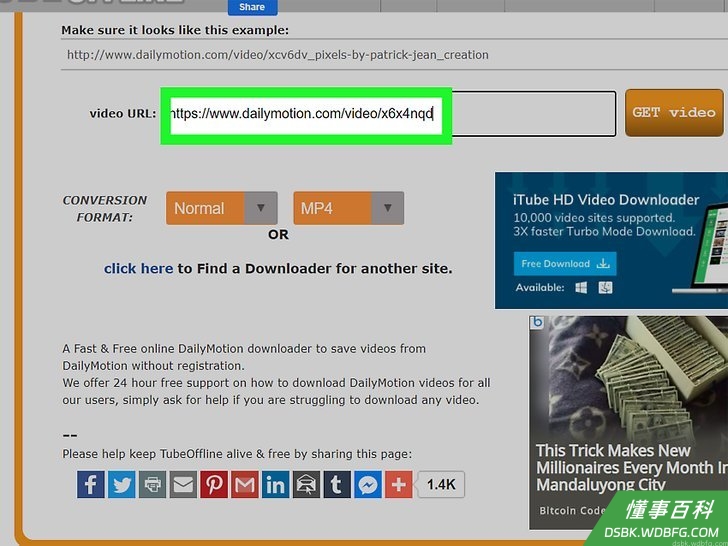Click the Bitcoin Code advertiser label
Screen dimensions: 728x546
tap(572, 510)
